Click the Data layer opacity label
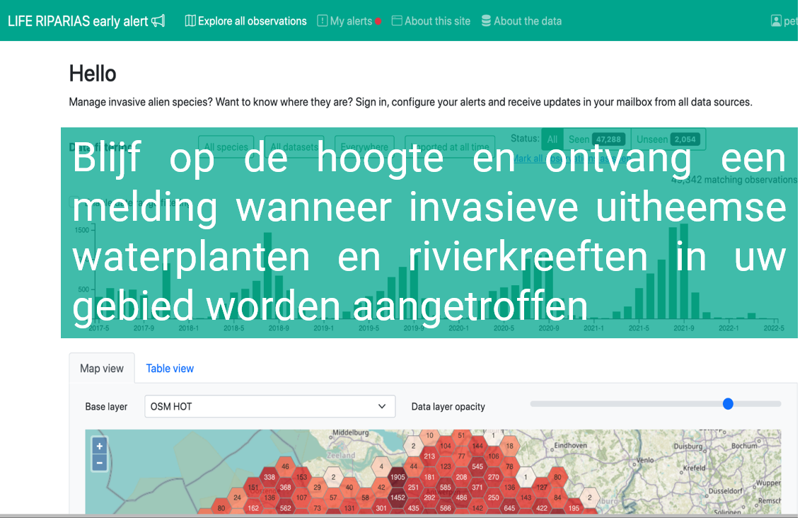Image resolution: width=812 pixels, height=518 pixels. pyautogui.click(x=448, y=407)
